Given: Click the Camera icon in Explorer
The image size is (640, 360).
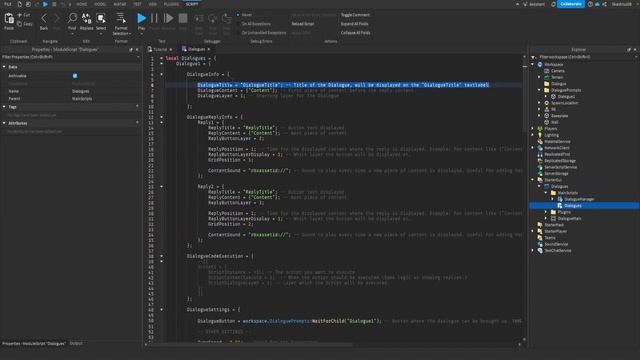Looking at the screenshot, I should click(547, 71).
